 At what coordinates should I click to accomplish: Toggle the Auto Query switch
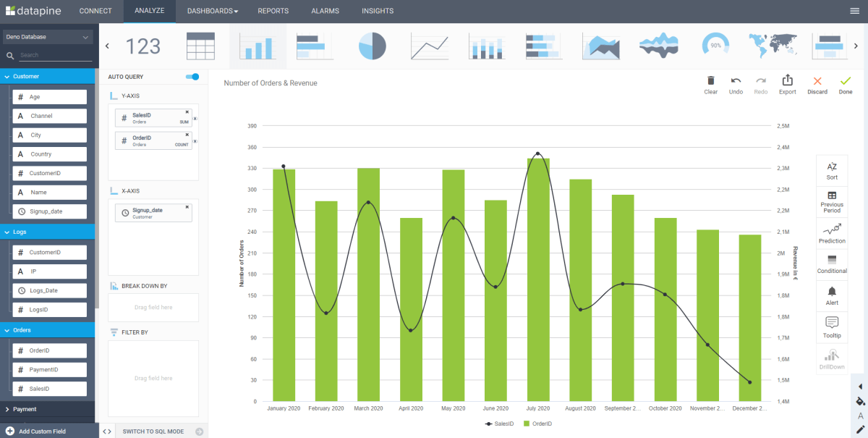[192, 77]
